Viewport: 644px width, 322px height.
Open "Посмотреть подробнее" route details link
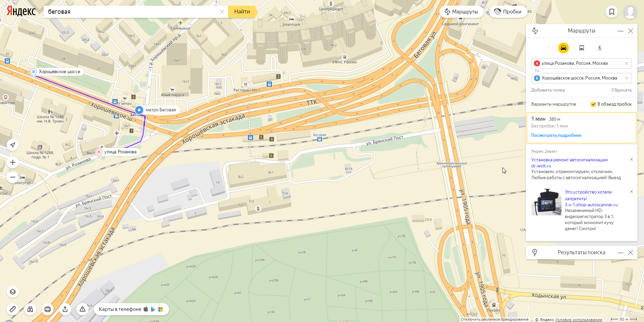[556, 136]
